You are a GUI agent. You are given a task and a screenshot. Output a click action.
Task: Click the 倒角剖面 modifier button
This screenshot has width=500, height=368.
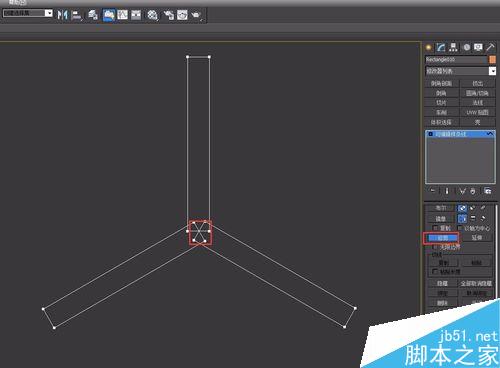tap(442, 83)
